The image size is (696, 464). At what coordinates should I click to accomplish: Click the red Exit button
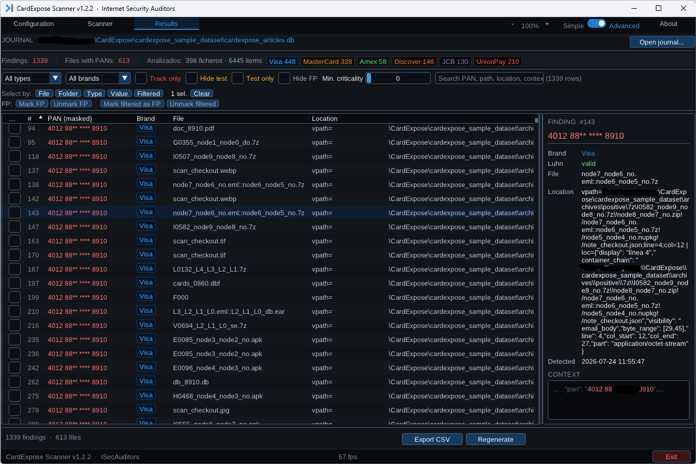671,456
